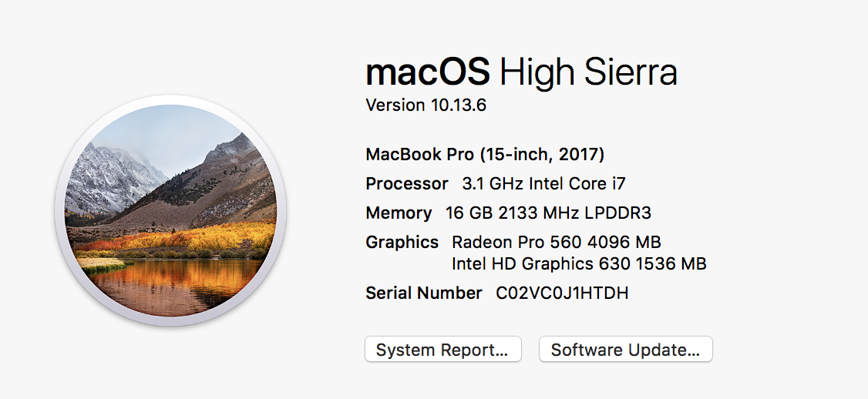Click the Graphics label
This screenshot has height=399, width=868.
(402, 242)
